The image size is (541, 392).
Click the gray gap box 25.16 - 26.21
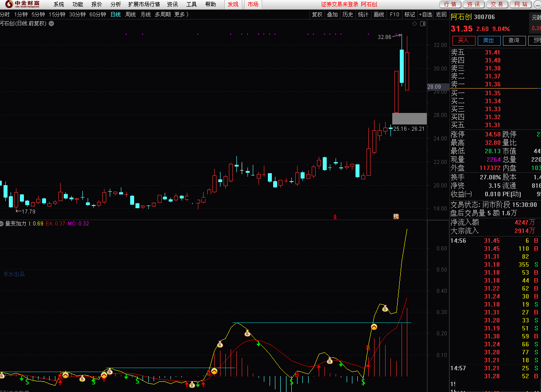tap(409, 118)
